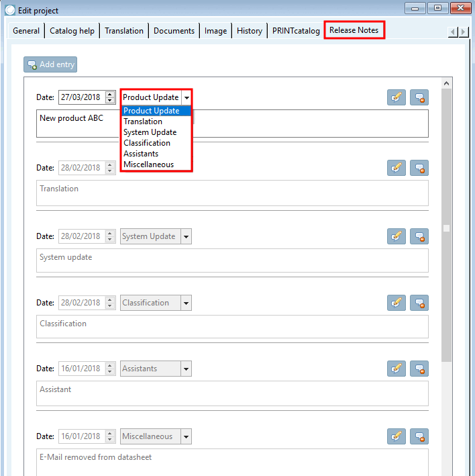Select the Release Notes tab
This screenshot has width=475, height=476.
coord(354,30)
